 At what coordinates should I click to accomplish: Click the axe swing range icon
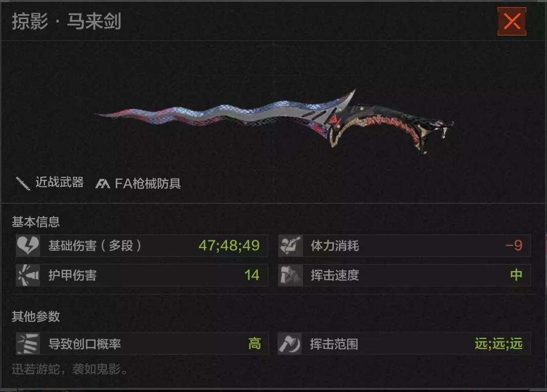(290, 344)
